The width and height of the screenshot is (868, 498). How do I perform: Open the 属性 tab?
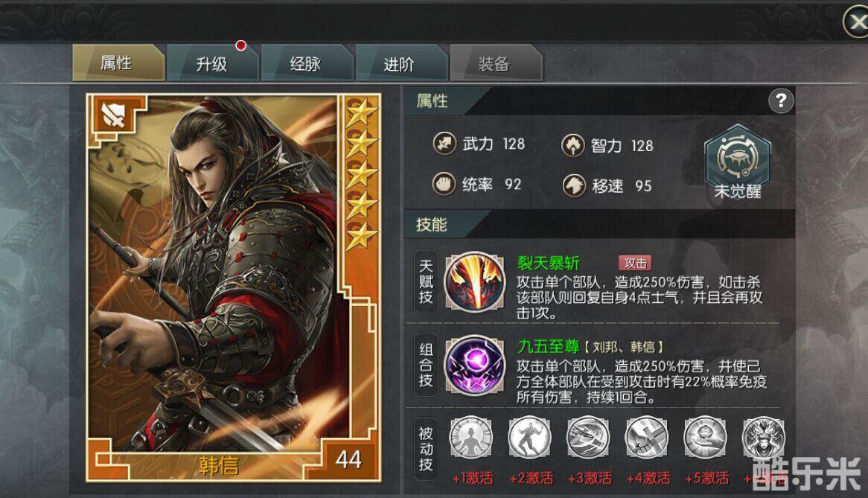(x=118, y=63)
